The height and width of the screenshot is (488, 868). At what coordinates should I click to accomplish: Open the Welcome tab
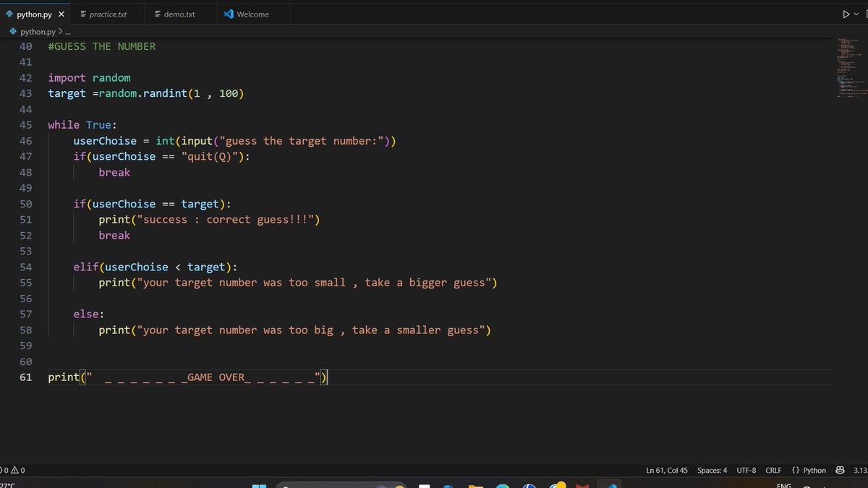point(252,14)
